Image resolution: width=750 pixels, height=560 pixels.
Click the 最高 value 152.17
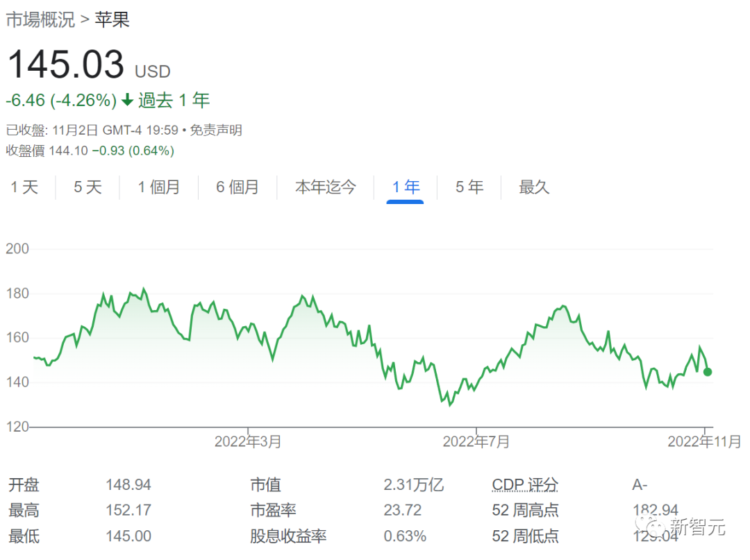pos(128,510)
